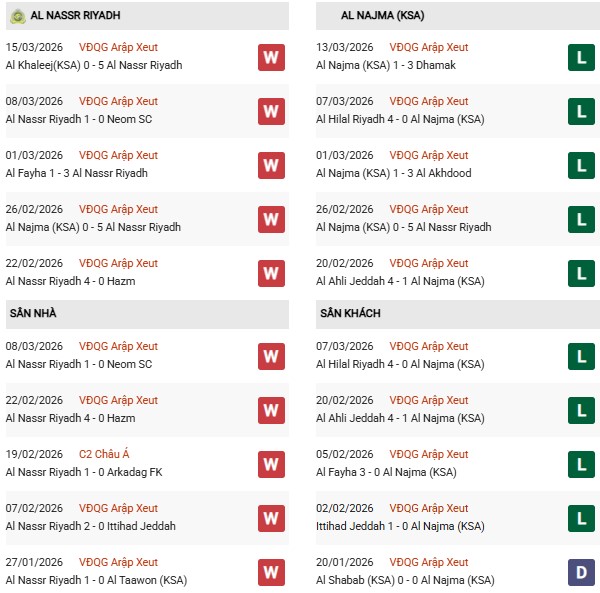
Task: Click the L badge for the 01/03/2026 Al Akhdood match
Action: point(581,165)
